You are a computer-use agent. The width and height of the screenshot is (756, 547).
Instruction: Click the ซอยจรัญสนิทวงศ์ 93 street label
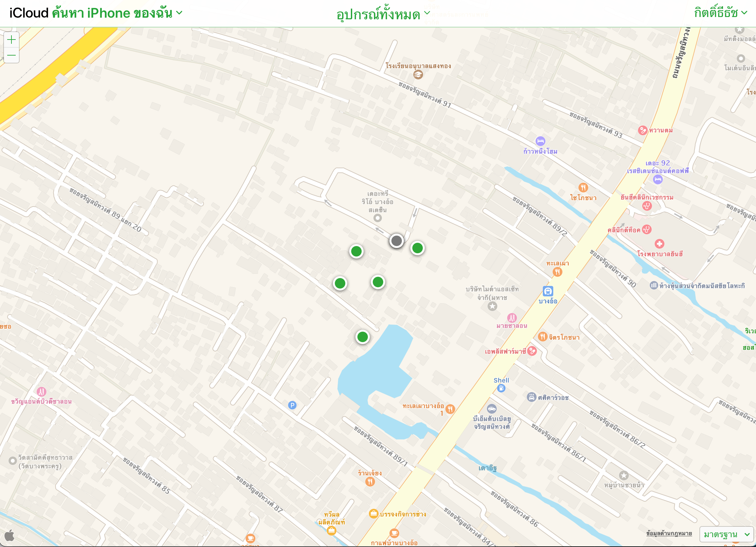tap(596, 125)
